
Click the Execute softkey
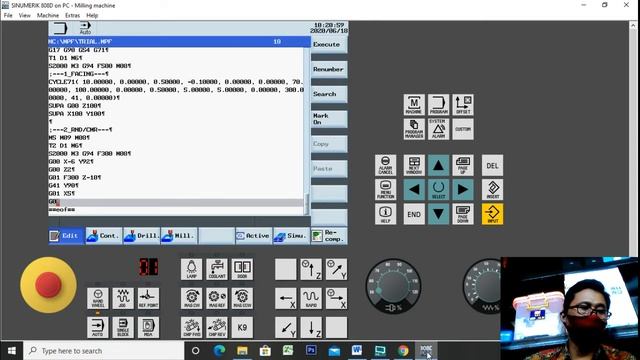pos(329,44)
